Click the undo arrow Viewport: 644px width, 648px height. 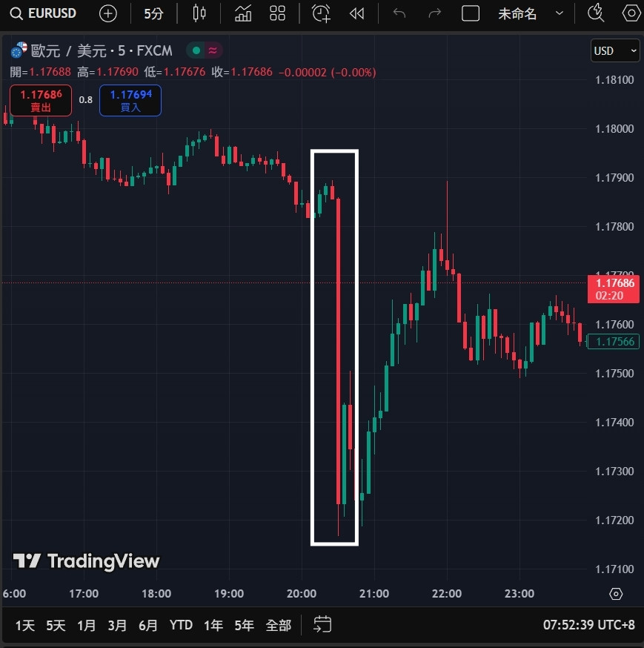pyautogui.click(x=399, y=13)
